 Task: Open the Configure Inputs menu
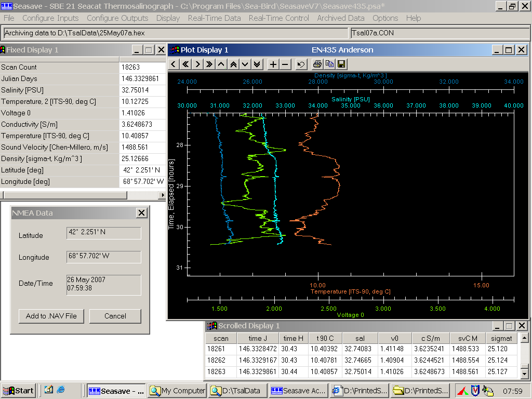[50, 18]
